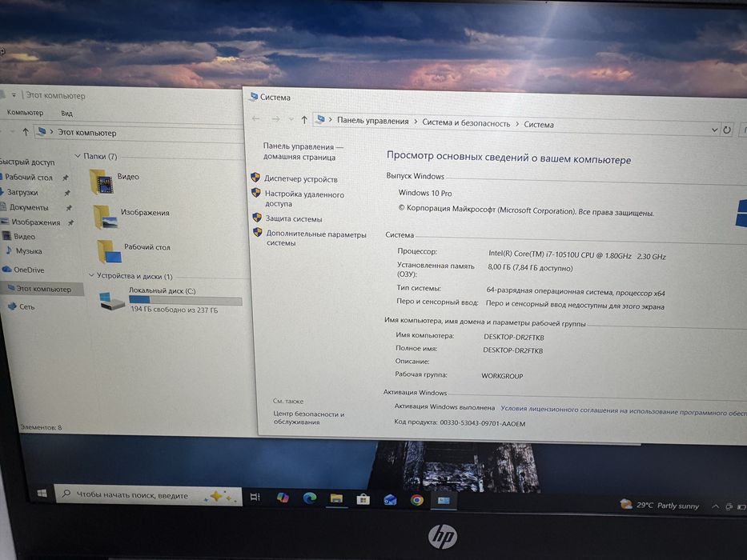Launch Google Chrome from the taskbar

click(417, 500)
